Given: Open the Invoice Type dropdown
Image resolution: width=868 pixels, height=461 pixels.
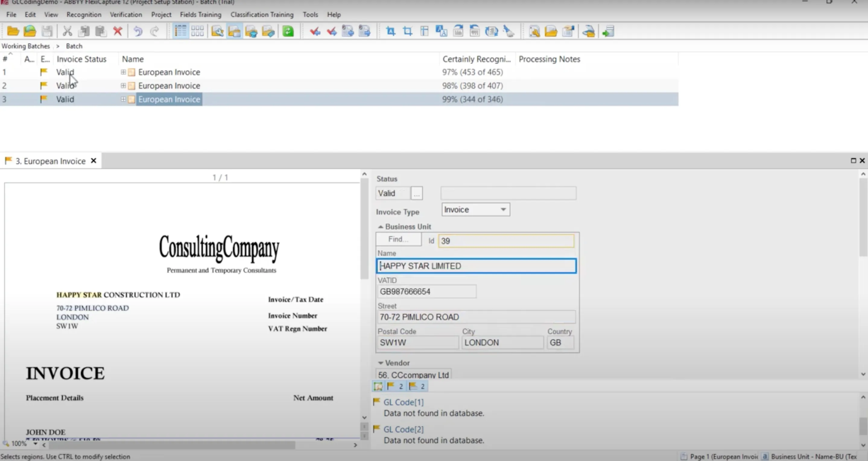Looking at the screenshot, I should point(503,210).
